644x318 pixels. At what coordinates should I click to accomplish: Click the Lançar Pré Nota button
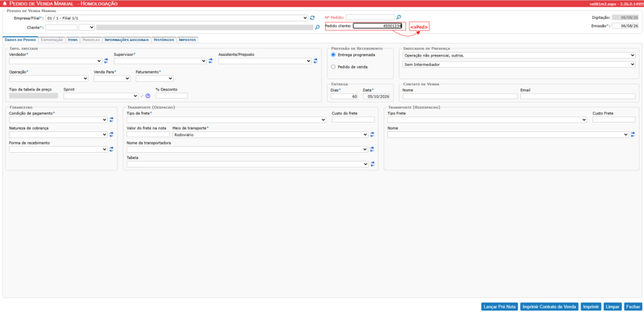(x=499, y=307)
